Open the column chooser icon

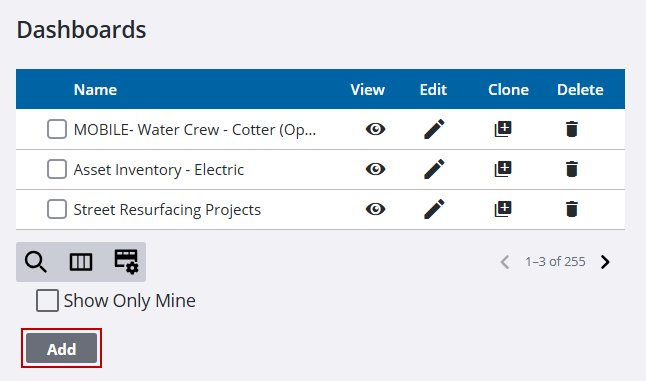[81, 262]
